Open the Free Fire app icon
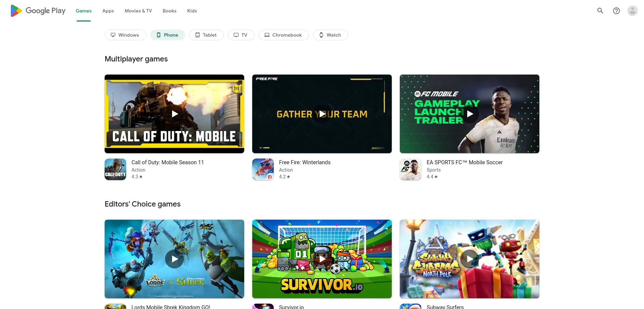This screenshot has width=644, height=309. (x=263, y=169)
